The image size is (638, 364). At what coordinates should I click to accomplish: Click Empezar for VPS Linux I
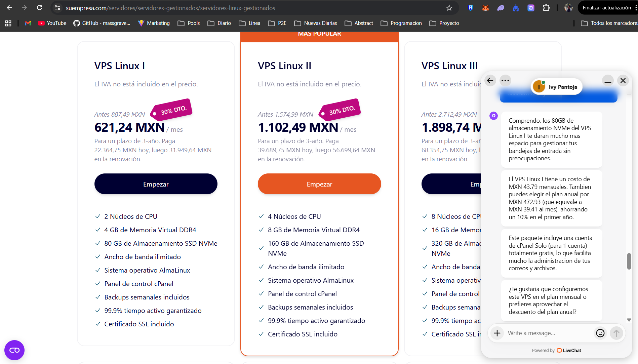(156, 184)
